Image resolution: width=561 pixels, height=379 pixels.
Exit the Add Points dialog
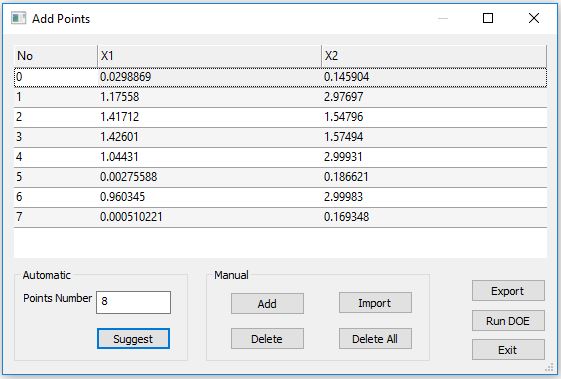tap(508, 350)
